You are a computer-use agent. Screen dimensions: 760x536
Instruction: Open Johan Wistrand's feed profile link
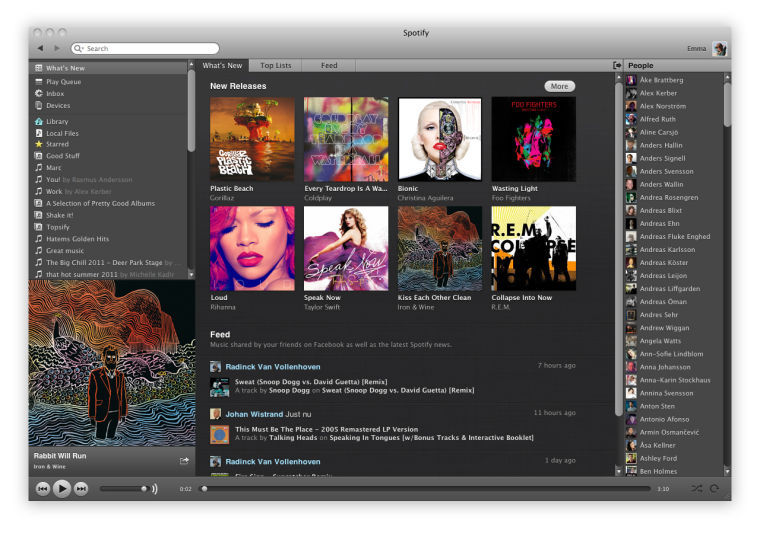(254, 414)
